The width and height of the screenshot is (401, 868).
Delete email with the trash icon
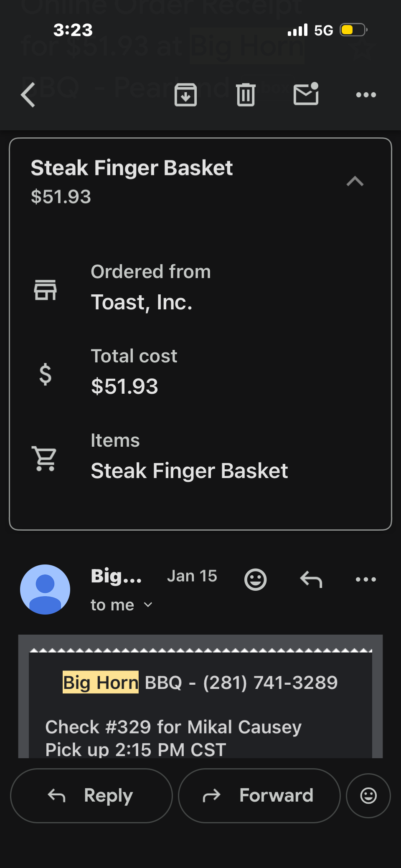point(246,95)
